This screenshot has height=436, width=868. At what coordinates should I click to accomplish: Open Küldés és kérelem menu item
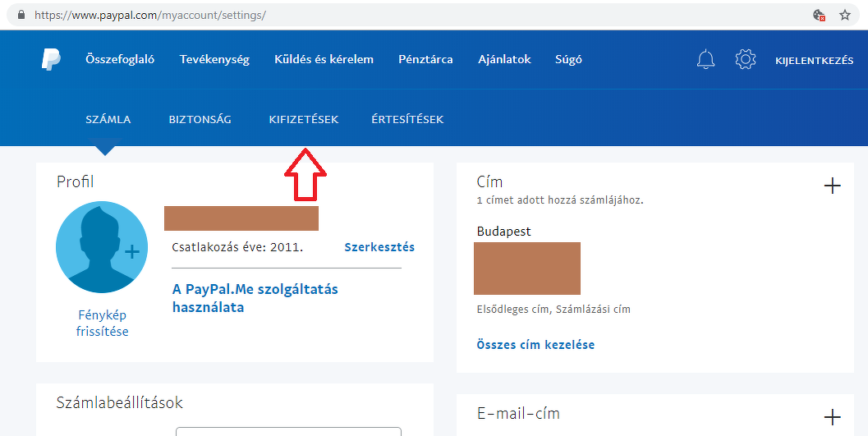(324, 59)
